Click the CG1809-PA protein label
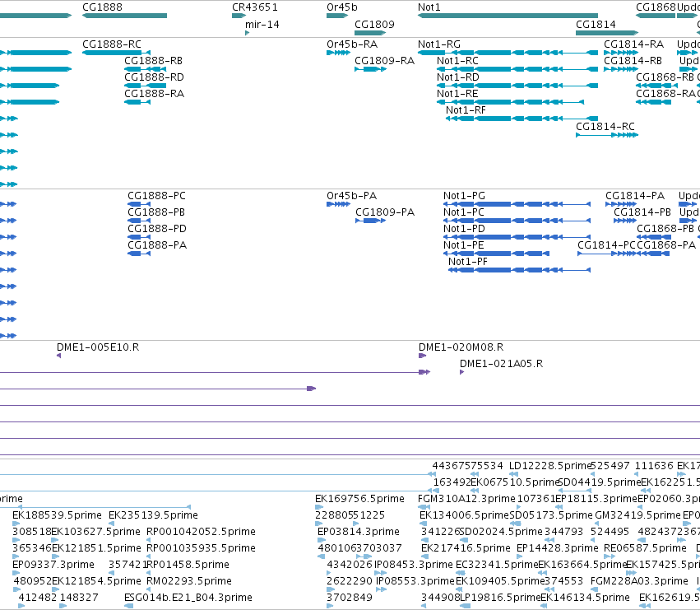Image resolution: width=700 pixels, height=610 pixels. pos(385,212)
